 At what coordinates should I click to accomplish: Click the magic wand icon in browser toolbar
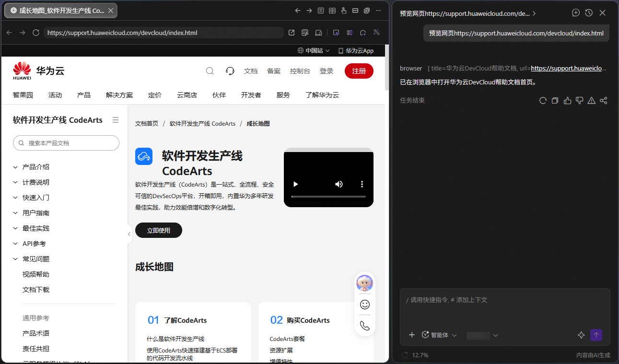376,33
